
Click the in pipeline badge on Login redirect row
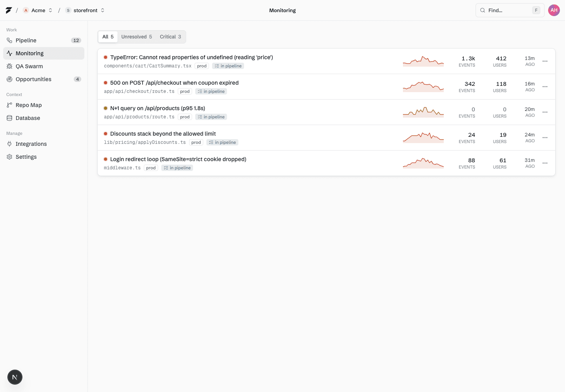click(x=177, y=168)
